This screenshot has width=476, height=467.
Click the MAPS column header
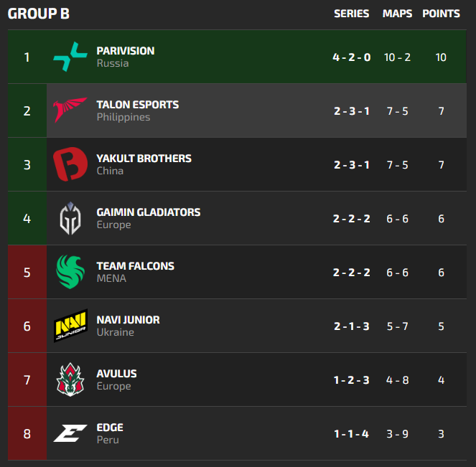pyautogui.click(x=398, y=14)
